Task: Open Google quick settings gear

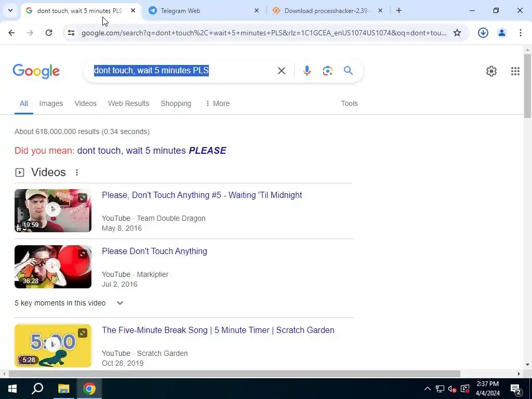Action: click(x=491, y=71)
